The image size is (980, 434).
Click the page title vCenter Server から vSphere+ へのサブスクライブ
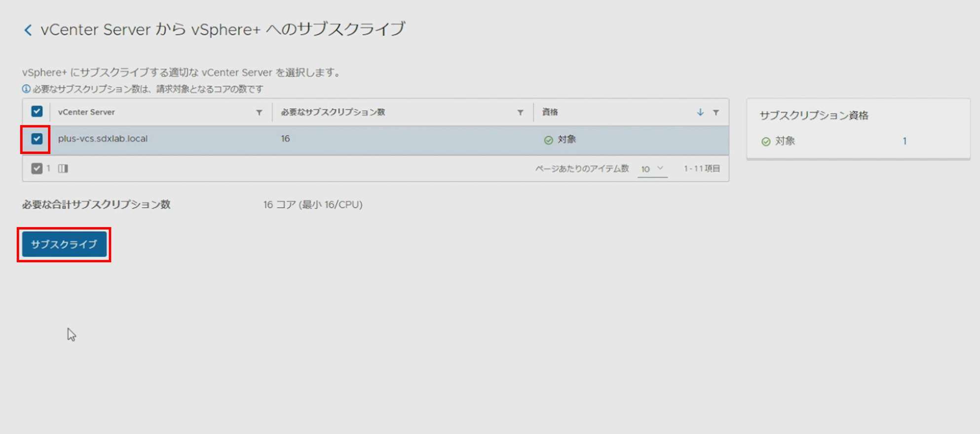pyautogui.click(x=223, y=30)
